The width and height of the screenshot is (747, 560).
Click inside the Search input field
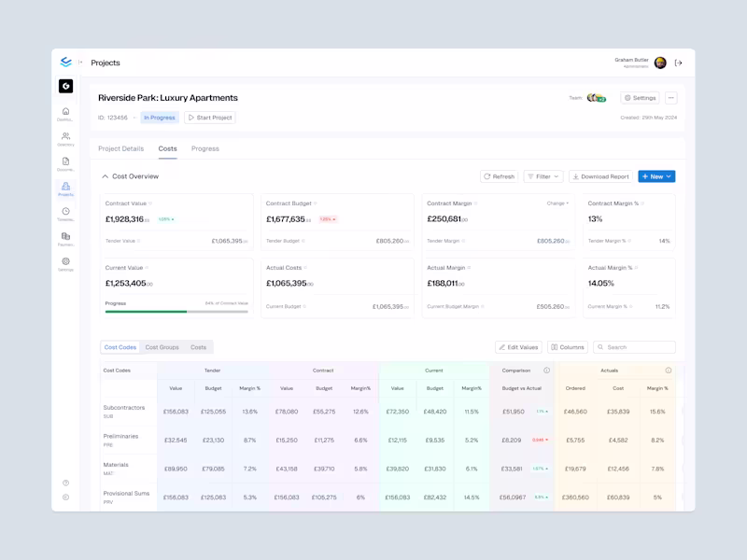click(640, 346)
